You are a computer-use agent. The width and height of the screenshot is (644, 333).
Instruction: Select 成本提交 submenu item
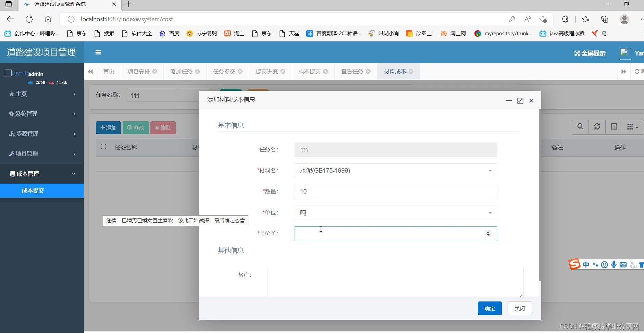click(42, 190)
